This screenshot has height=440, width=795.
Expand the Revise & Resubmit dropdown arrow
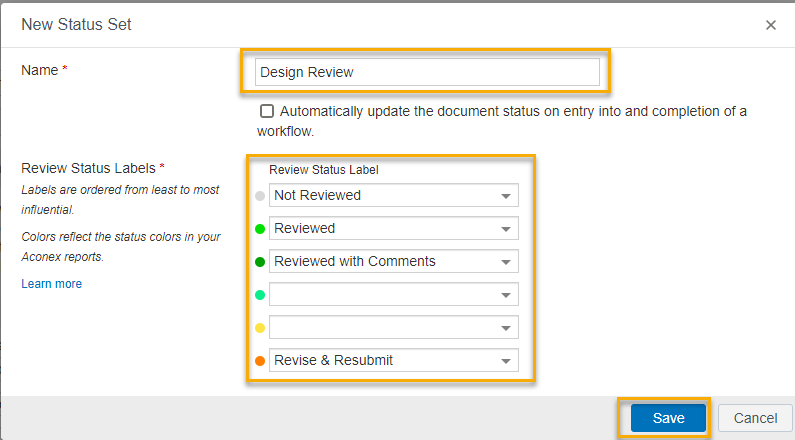coord(505,361)
